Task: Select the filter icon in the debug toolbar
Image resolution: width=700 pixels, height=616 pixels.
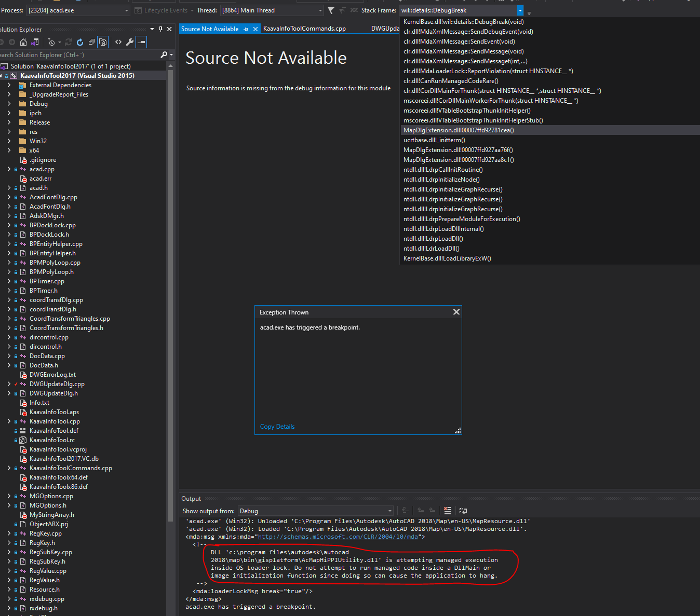Action: tap(331, 10)
